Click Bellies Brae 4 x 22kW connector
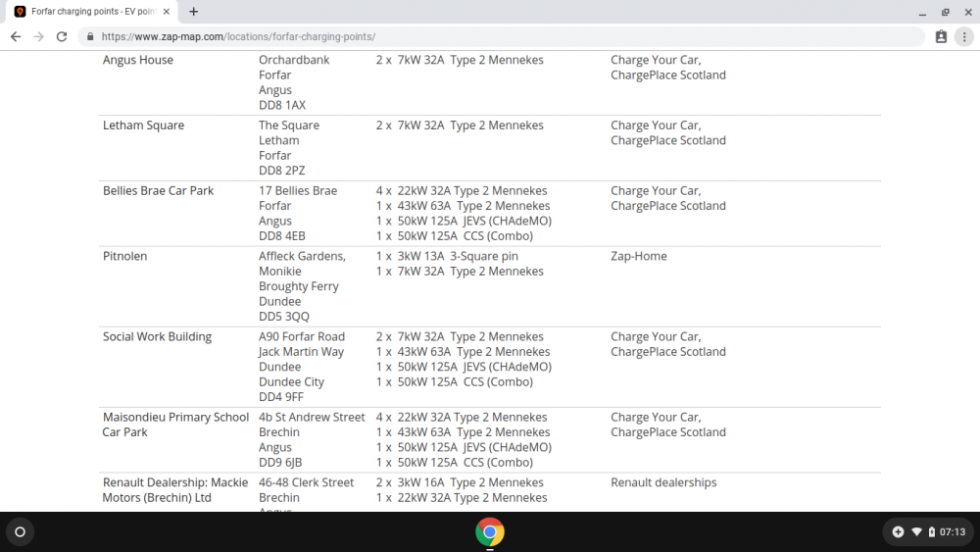 point(462,190)
